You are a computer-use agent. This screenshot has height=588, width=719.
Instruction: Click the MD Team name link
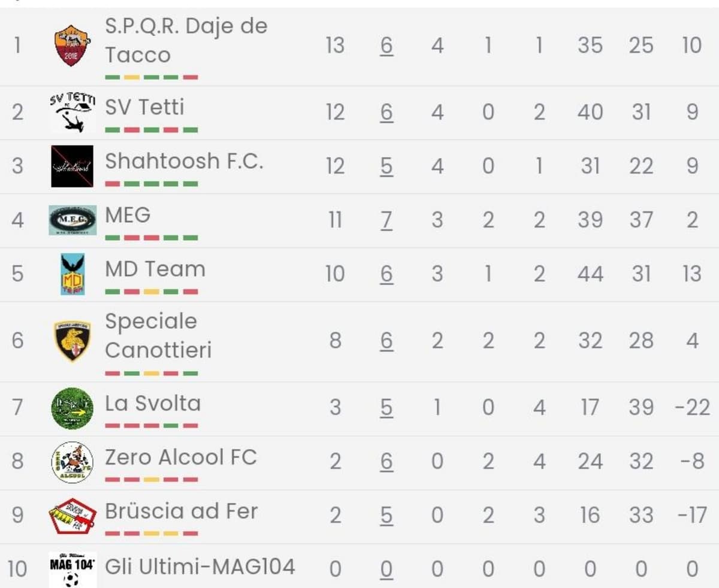(x=155, y=269)
